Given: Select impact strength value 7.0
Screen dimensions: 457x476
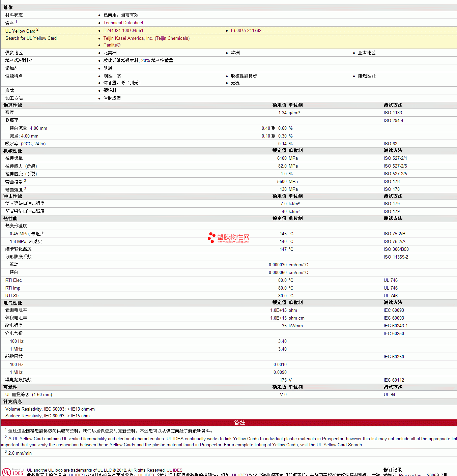Looking at the screenshot, I should pos(284,204).
